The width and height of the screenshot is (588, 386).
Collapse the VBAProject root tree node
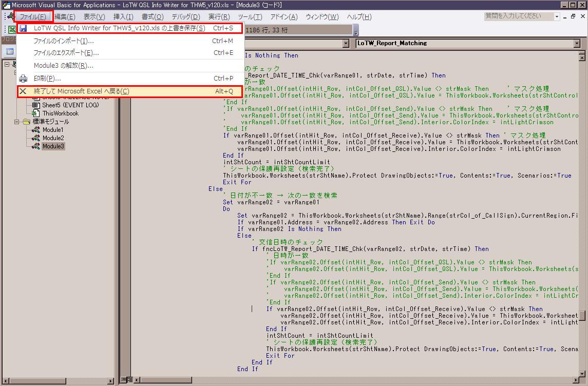[7, 64]
